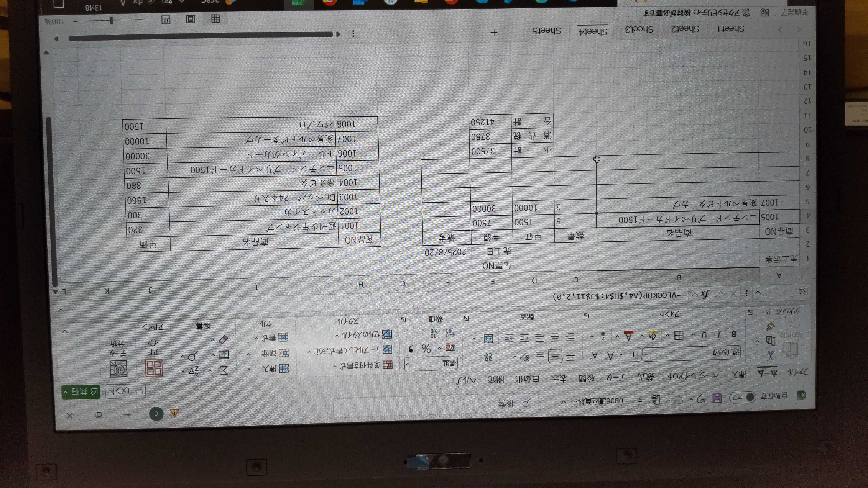The width and height of the screenshot is (868, 488).
Task: Toggle the highlighted Middle Align button
Action: (555, 356)
